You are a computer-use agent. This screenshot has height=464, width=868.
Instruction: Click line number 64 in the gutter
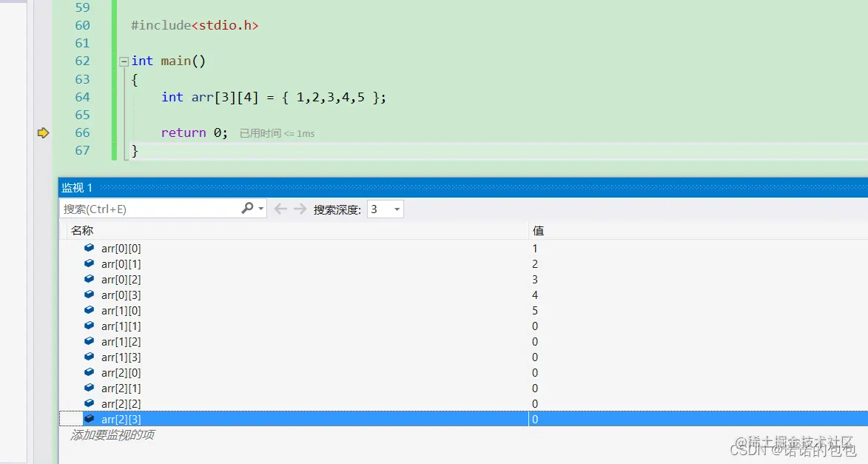coord(82,98)
